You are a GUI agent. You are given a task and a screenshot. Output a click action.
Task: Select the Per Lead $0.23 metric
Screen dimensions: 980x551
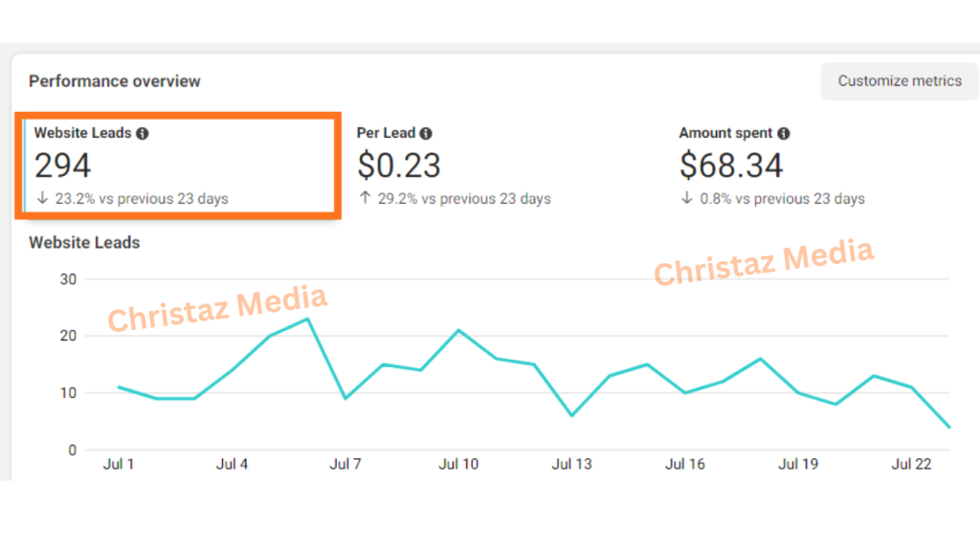click(454, 165)
